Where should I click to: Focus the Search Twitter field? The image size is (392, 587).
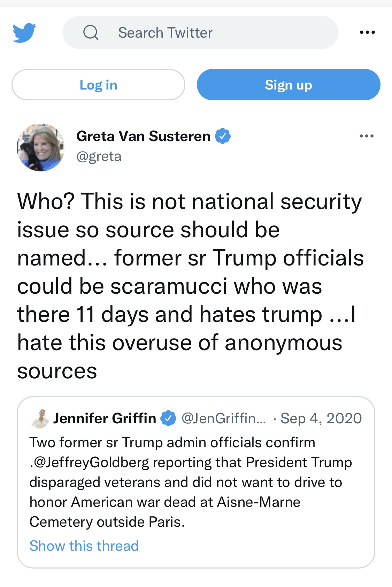pos(200,32)
